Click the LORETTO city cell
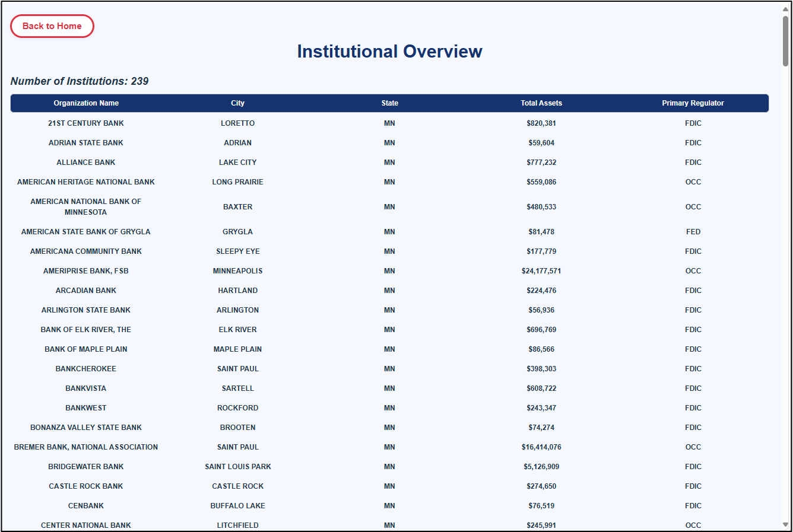 pyautogui.click(x=237, y=123)
